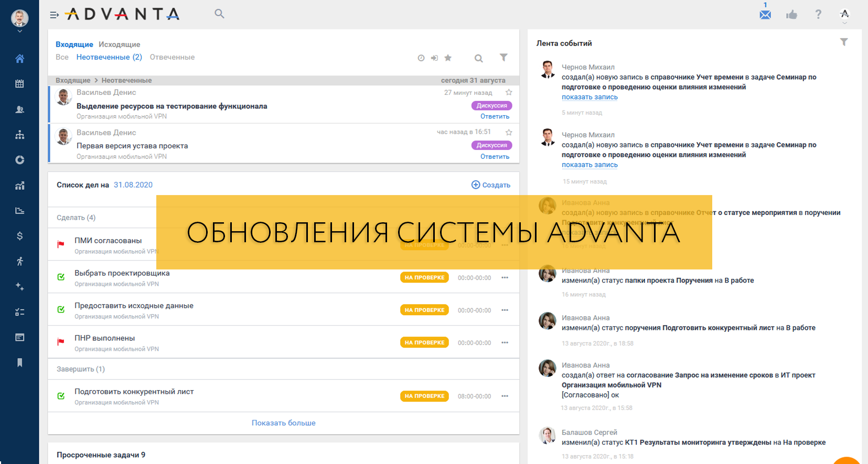Open the org structure icon in sidebar
Image resolution: width=868 pixels, height=464 pixels.
[x=19, y=135]
